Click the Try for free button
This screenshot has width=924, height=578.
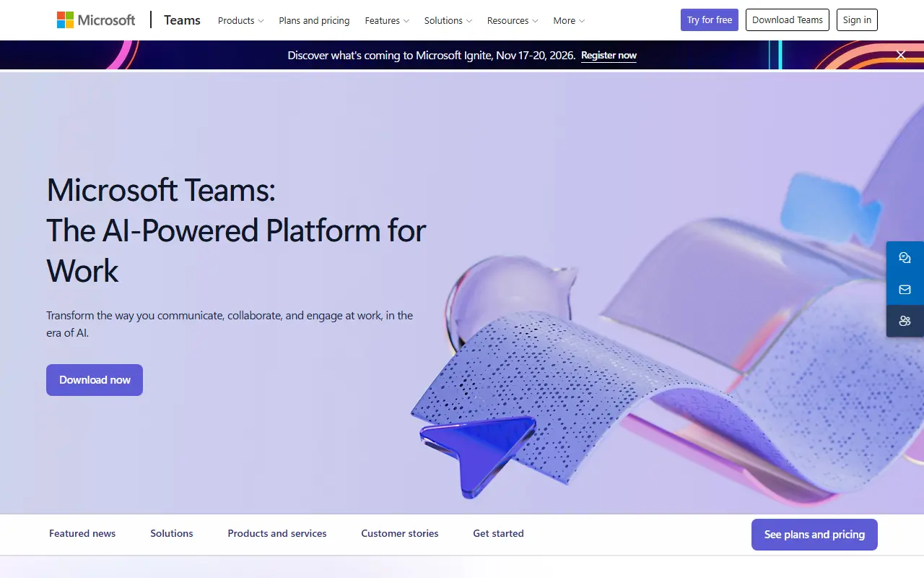tap(710, 20)
